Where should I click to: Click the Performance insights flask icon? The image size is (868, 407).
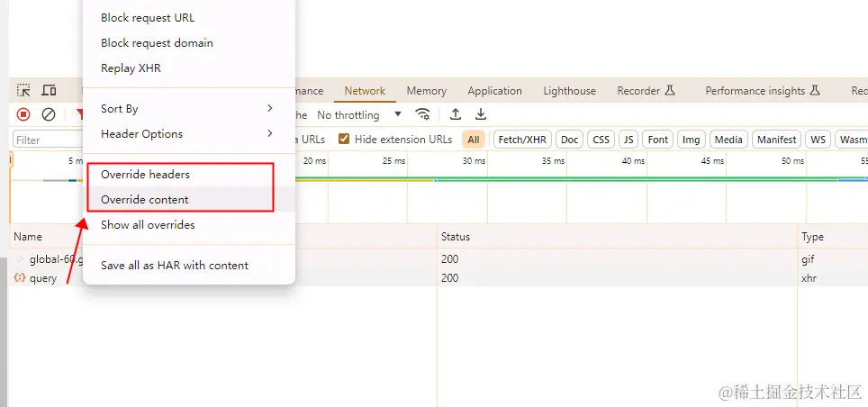tap(814, 90)
